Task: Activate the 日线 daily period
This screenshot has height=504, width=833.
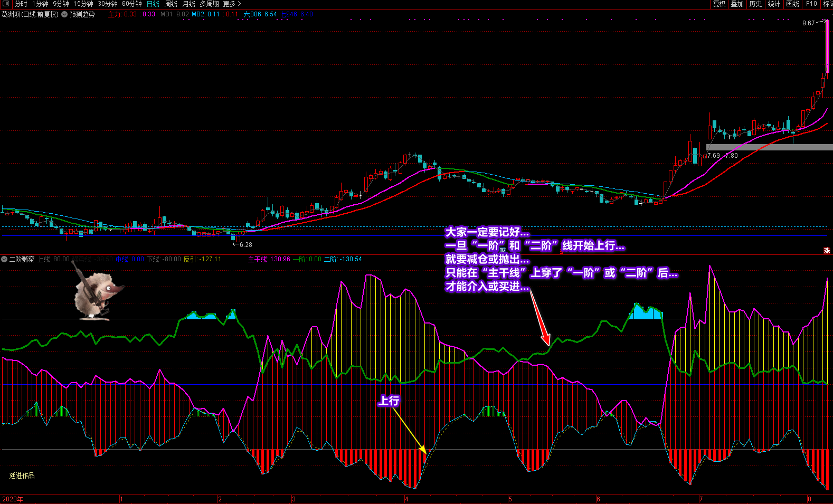Action: point(153,4)
